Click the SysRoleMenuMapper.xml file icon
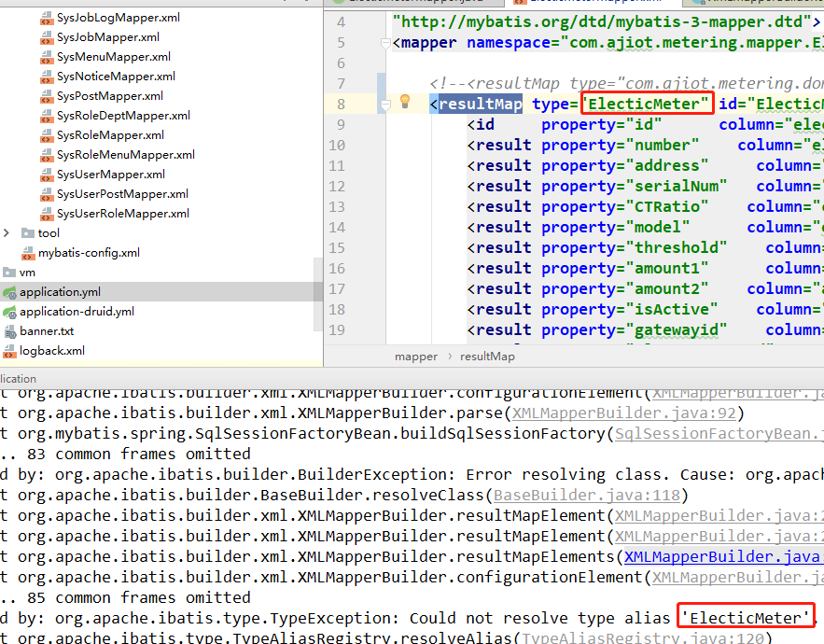 coord(47,155)
